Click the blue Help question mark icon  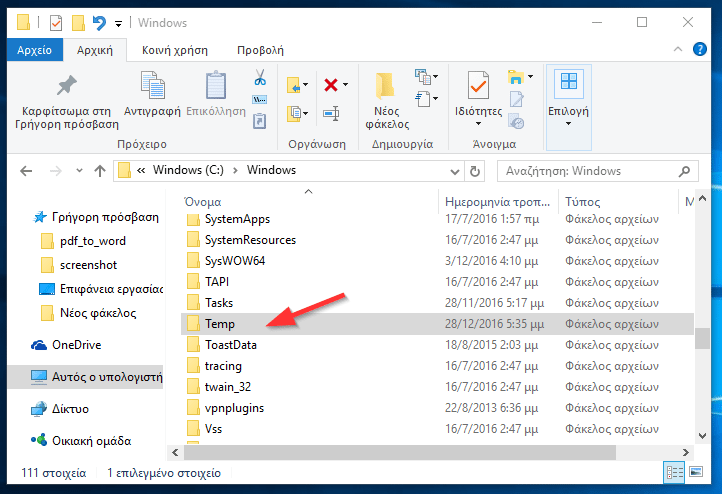click(x=699, y=49)
